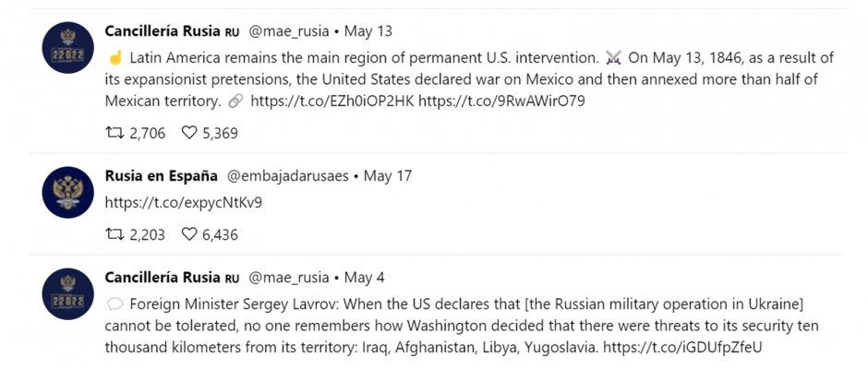Open link t.co/EZh0iOP2HK
The image size is (868, 369).
click(x=332, y=101)
